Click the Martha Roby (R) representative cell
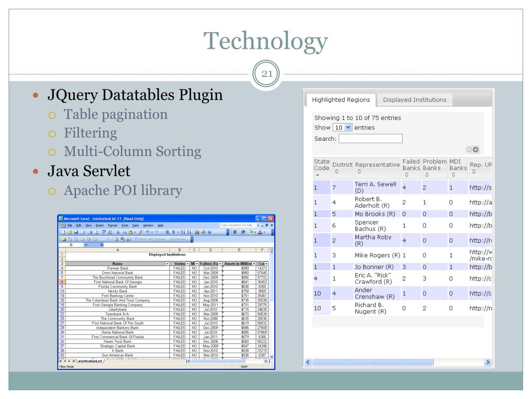The width and height of the screenshot is (532, 399). click(x=377, y=240)
